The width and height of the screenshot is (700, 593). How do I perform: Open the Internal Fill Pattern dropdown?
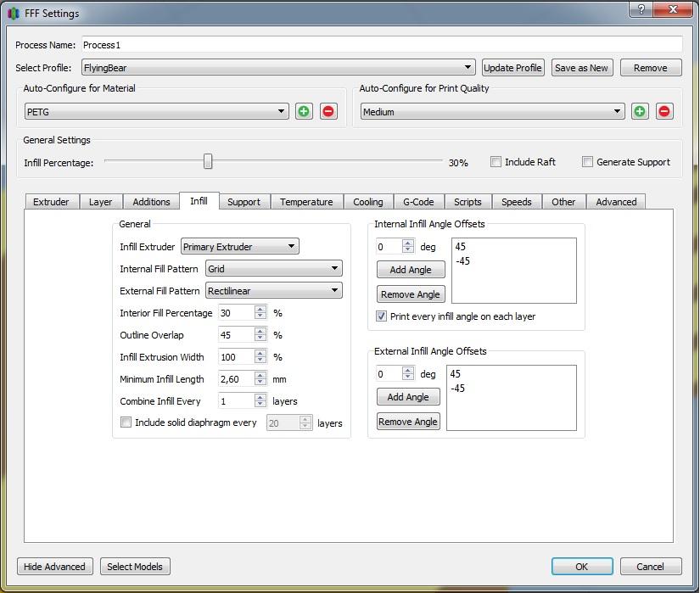(x=273, y=269)
